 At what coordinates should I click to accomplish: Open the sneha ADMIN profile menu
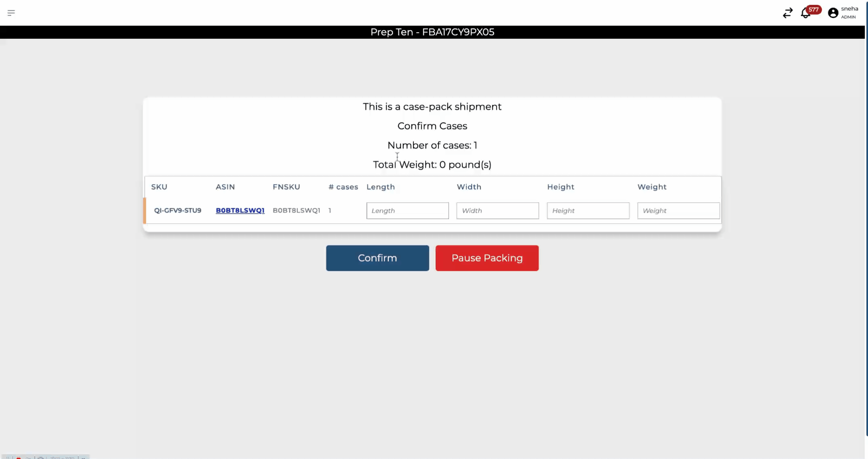tap(849, 12)
